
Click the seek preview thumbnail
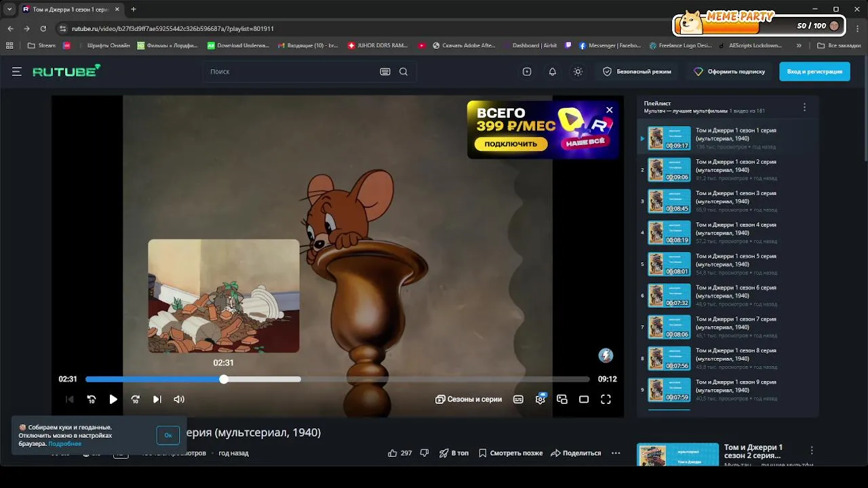224,296
